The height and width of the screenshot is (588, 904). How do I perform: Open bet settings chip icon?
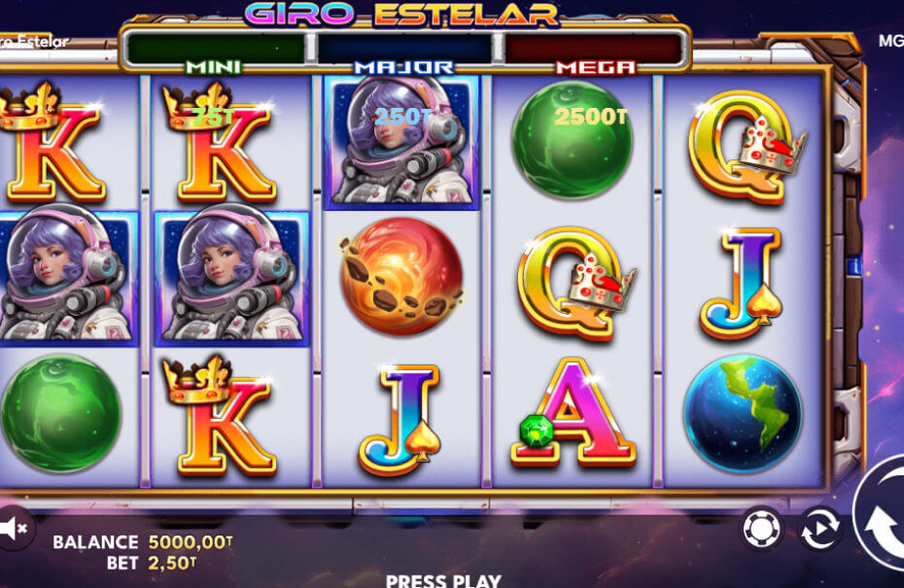762,528
